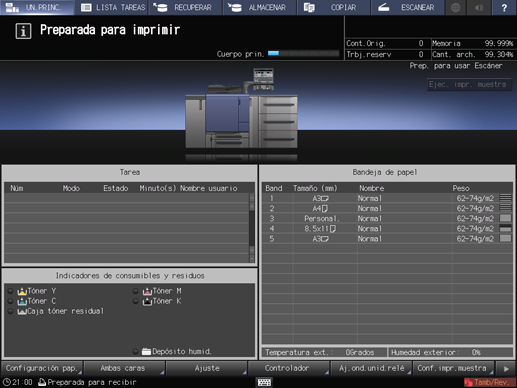517x388 pixels.
Task: Click the Controlador button
Action: point(289,368)
